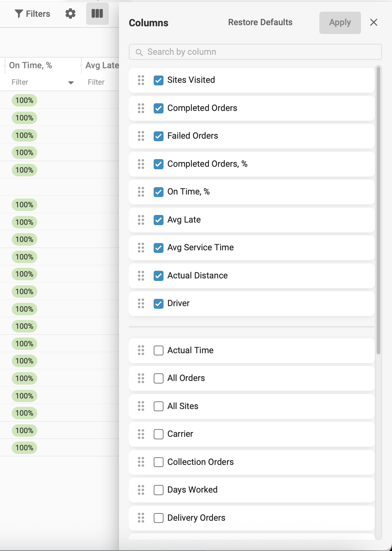Click Restore Defaults
The height and width of the screenshot is (551, 392).
tap(260, 23)
